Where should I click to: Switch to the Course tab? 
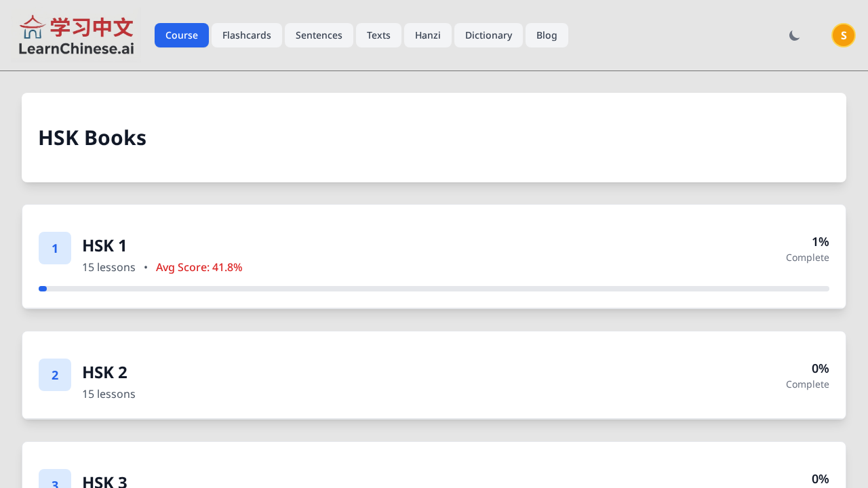coord(182,35)
